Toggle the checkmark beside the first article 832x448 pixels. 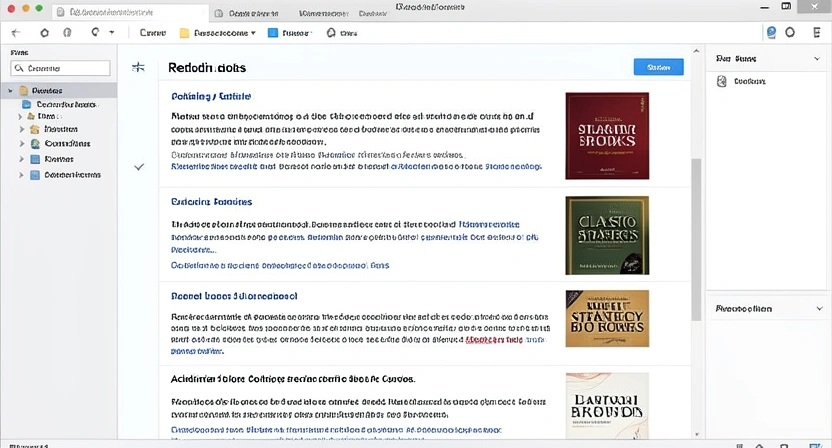click(139, 167)
